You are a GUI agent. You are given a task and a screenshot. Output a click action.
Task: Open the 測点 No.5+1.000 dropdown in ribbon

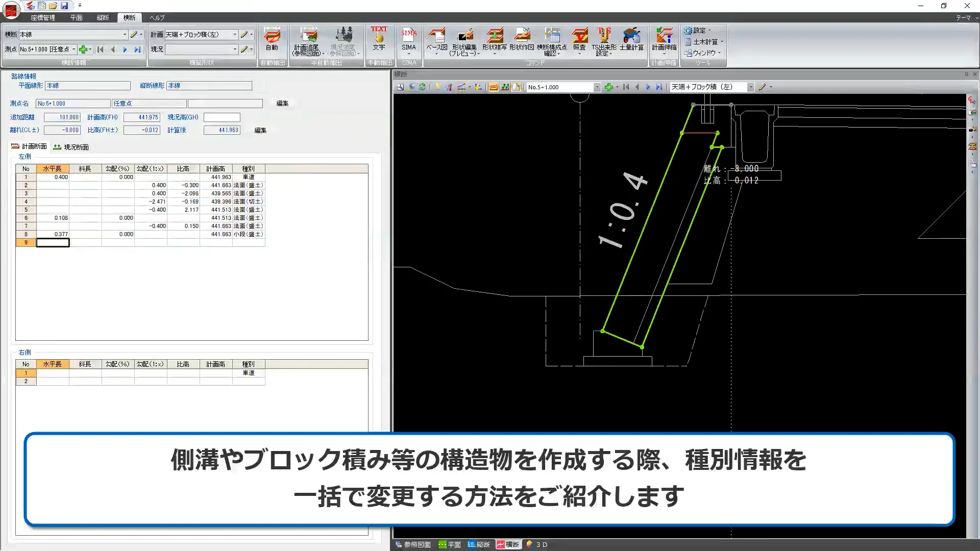(73, 49)
